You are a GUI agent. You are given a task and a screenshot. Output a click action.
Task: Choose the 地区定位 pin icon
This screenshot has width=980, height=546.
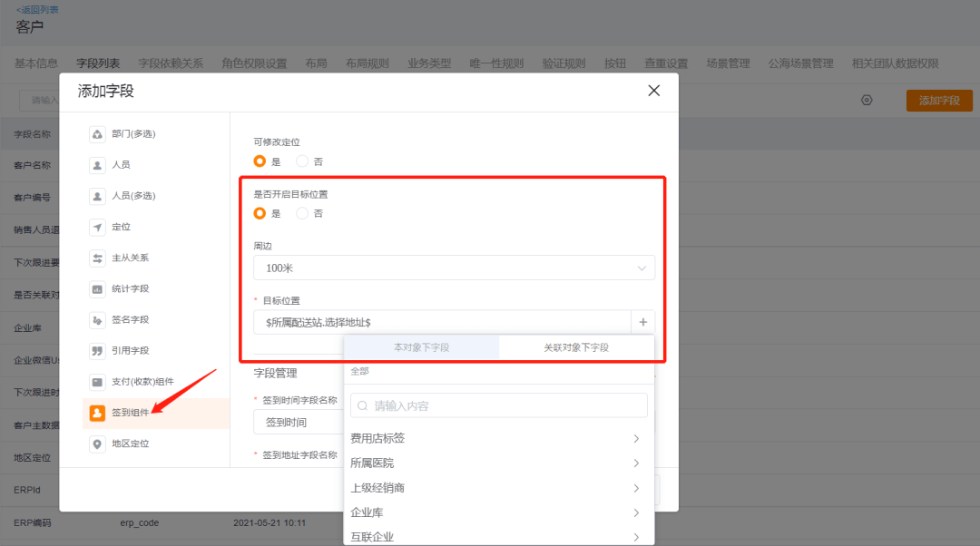point(97,444)
